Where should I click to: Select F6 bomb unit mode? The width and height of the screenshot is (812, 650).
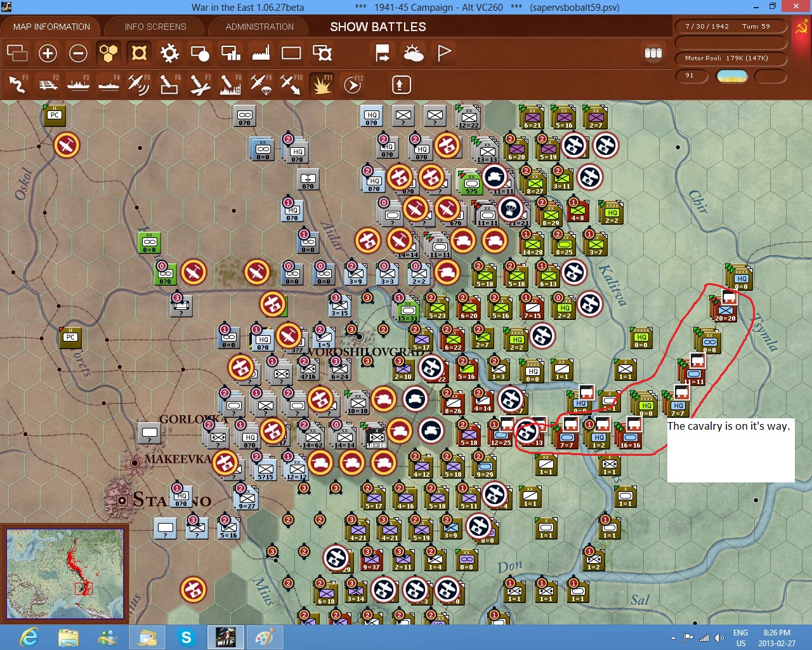point(169,84)
